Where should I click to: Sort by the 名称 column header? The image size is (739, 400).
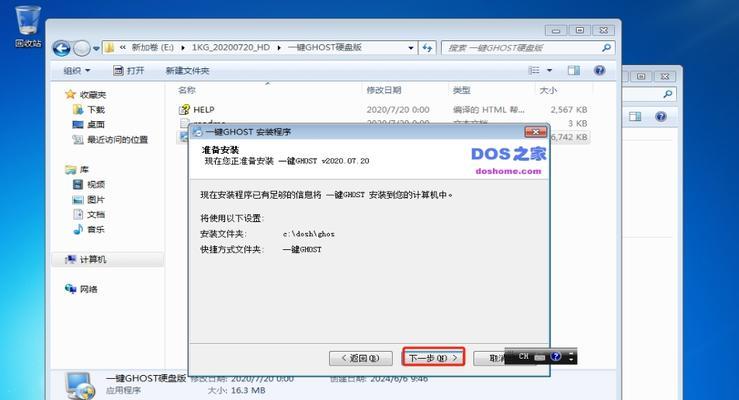pyautogui.click(x=187, y=90)
